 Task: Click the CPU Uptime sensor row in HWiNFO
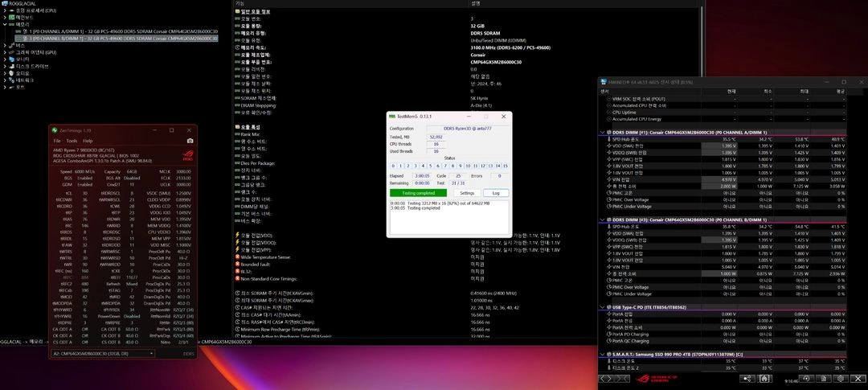pos(723,112)
